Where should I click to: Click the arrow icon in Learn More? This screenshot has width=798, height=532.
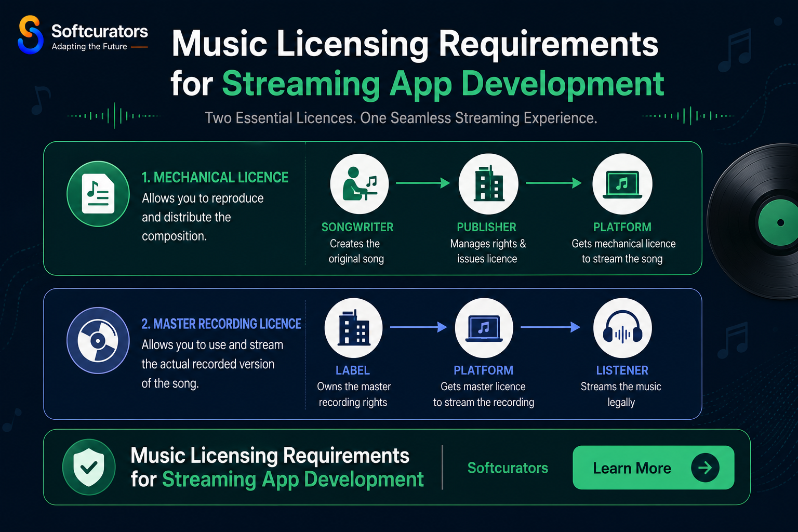pyautogui.click(x=705, y=468)
